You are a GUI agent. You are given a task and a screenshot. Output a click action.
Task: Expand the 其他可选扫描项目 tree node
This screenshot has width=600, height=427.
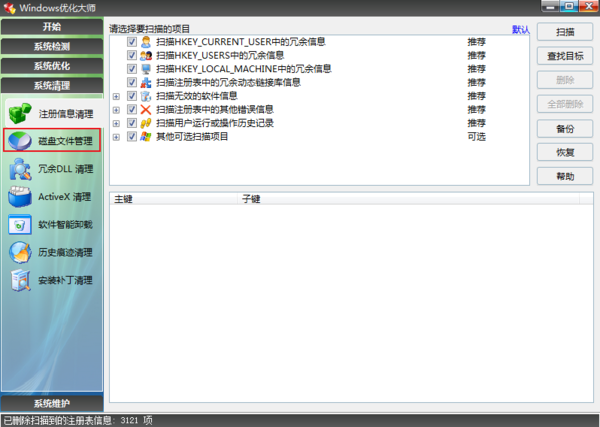click(116, 137)
